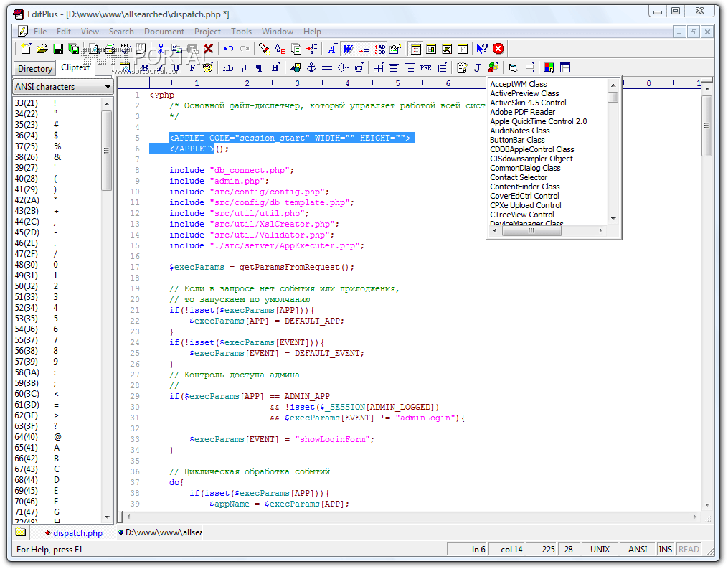The image size is (728, 569).
Task: Select Apple QuickTime Control 2.0 entry
Action: (538, 121)
